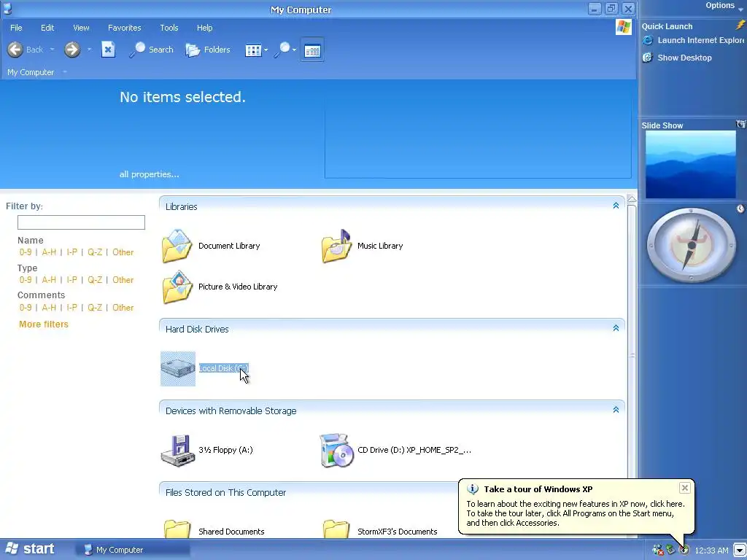Click the Quick Launch lightning bolt icon

740,26
